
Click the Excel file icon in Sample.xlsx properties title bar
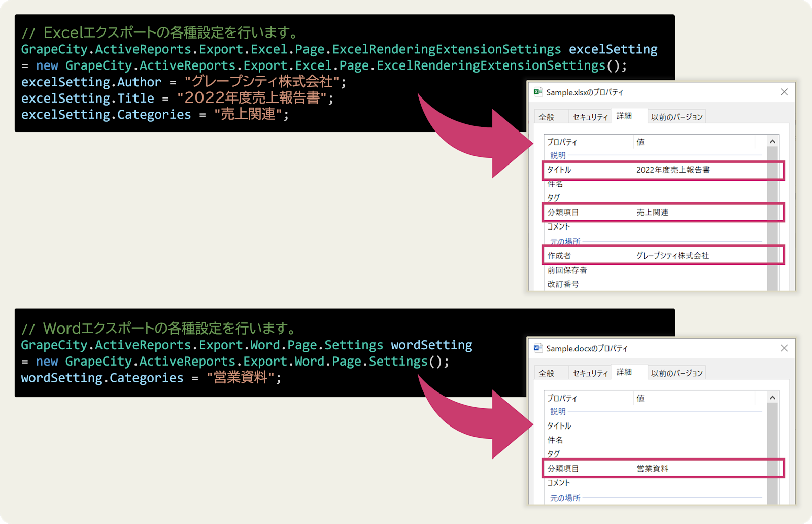(538, 92)
